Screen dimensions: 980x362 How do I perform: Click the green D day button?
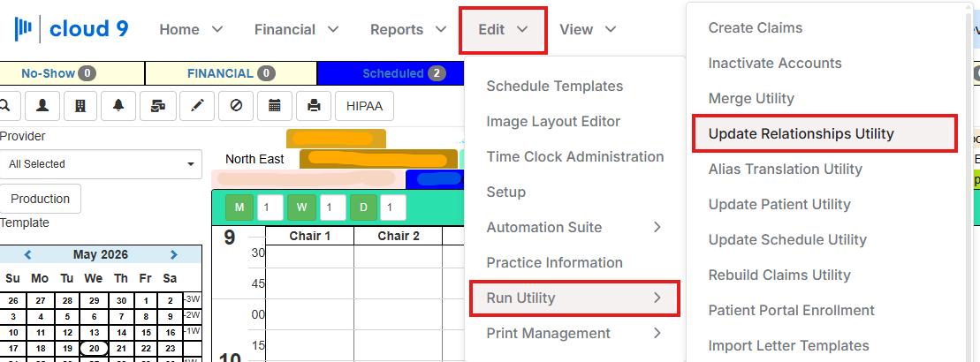pyautogui.click(x=364, y=207)
